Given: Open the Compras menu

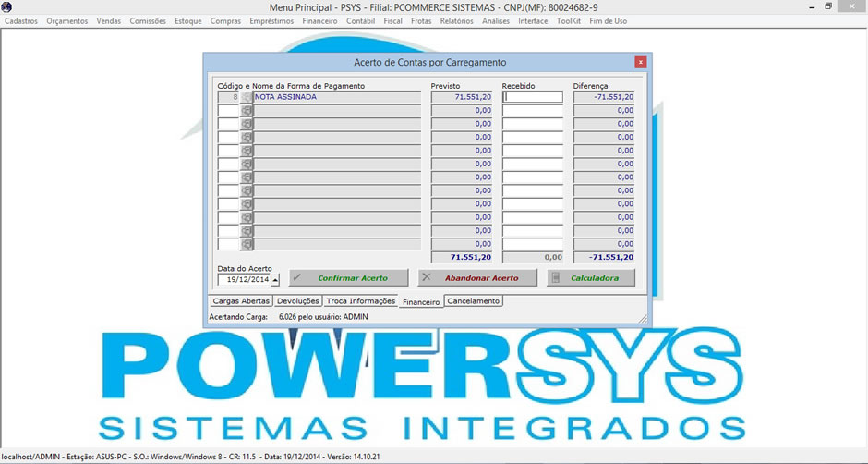Looking at the screenshot, I should (x=225, y=21).
